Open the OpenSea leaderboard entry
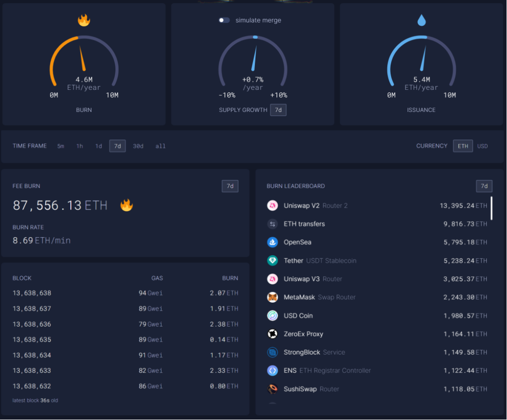Screen dimensions: 507x420 click(377, 242)
